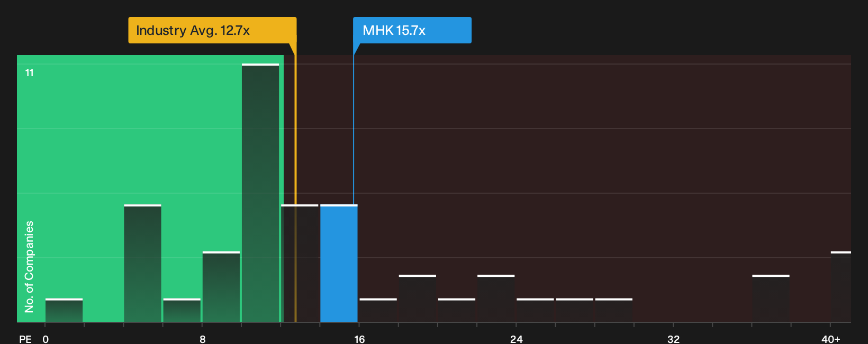
Task: Click the No. of Companies axis title
Action: coord(29,266)
